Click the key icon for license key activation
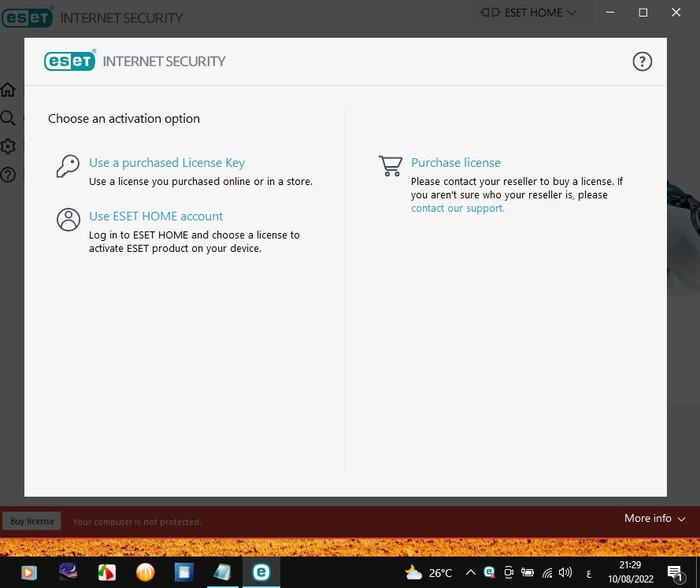 click(x=68, y=166)
